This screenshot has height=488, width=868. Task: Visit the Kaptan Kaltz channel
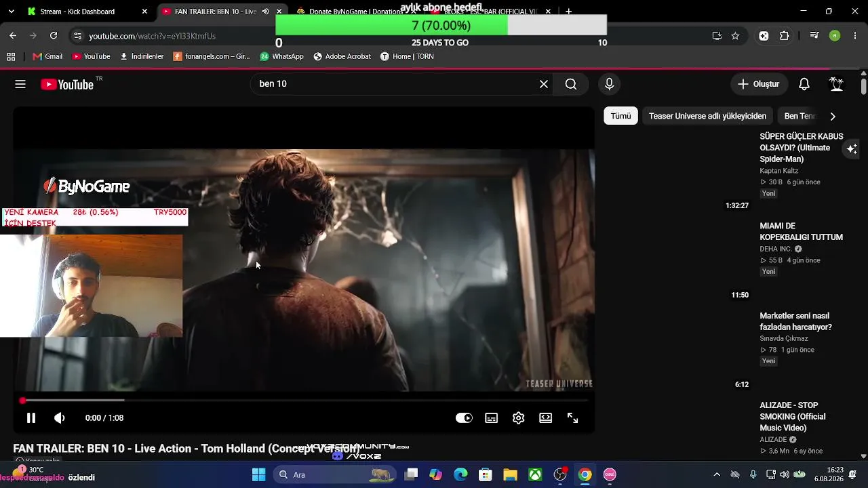click(778, 171)
